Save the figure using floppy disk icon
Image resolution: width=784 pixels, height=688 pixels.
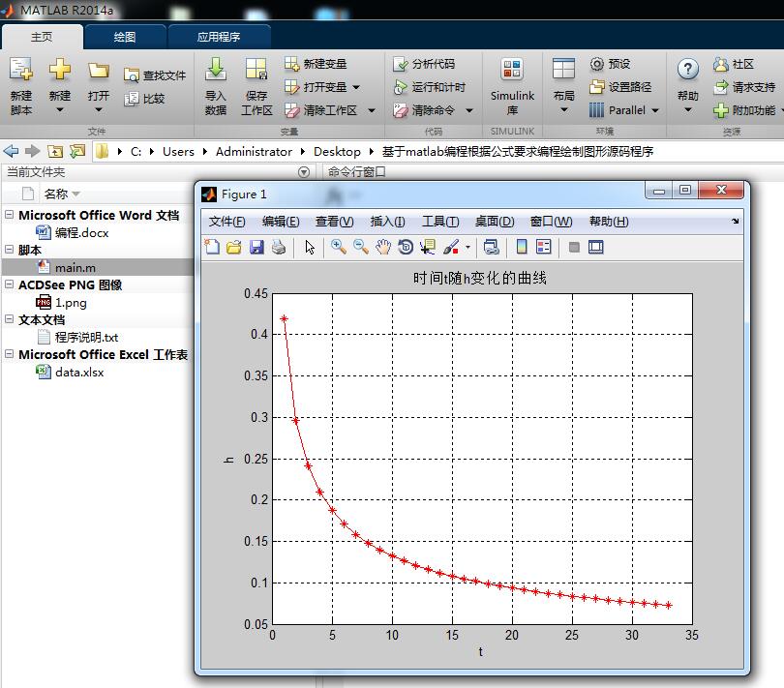(x=256, y=247)
